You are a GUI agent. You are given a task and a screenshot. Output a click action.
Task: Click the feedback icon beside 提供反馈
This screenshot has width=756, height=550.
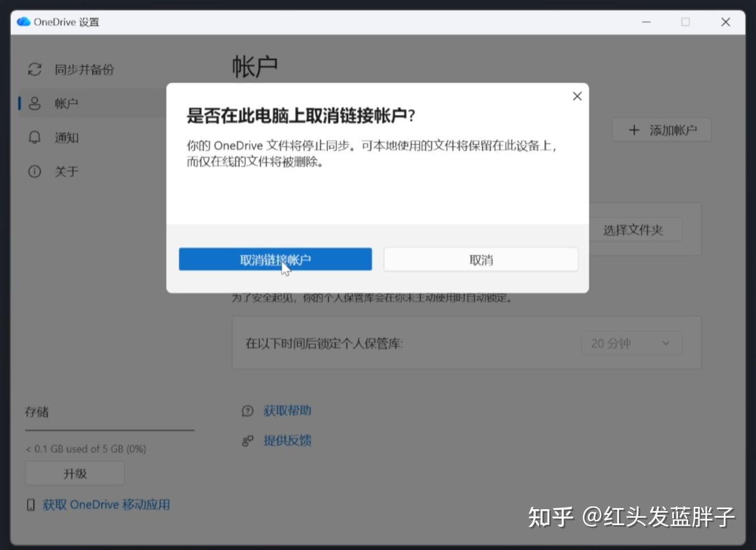pos(247,441)
